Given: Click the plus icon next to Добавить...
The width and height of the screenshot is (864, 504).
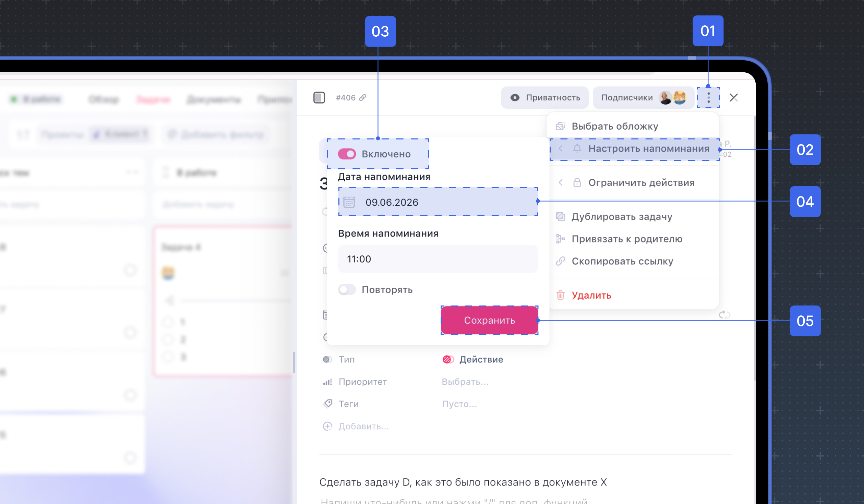Looking at the screenshot, I should (327, 426).
